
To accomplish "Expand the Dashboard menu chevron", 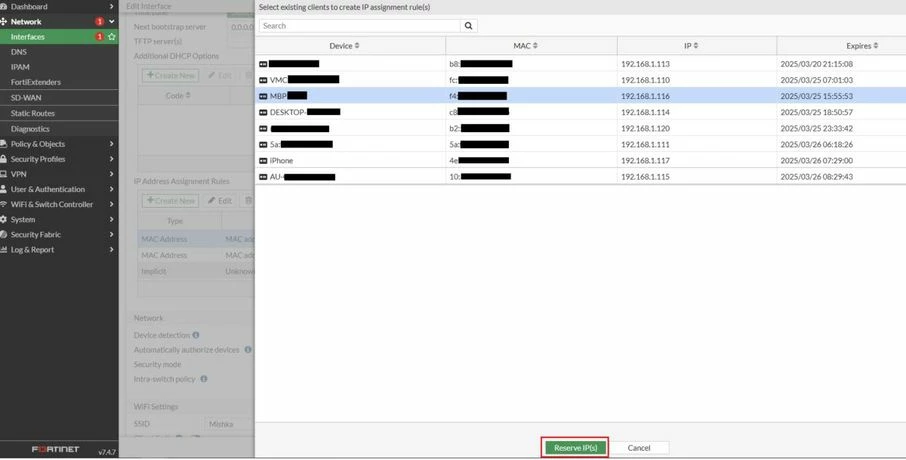I will point(112,6).
